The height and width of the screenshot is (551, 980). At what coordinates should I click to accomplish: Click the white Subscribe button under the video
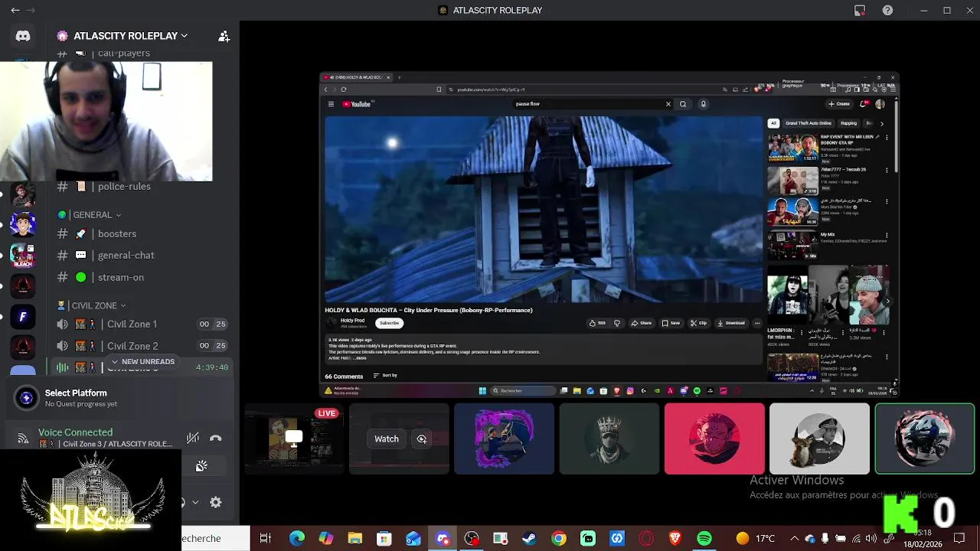point(389,323)
